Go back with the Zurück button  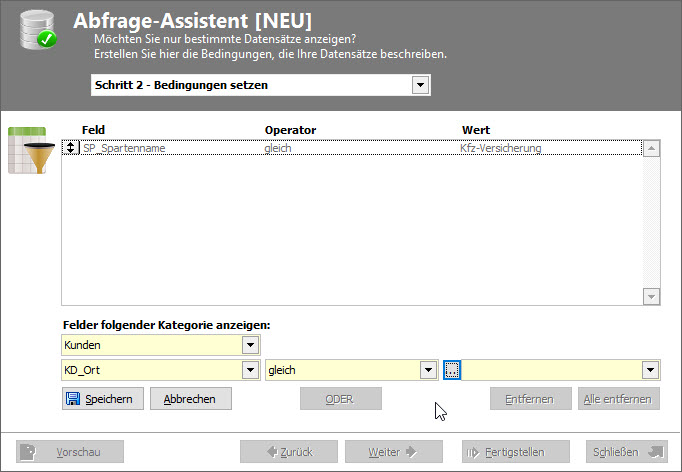point(286,452)
